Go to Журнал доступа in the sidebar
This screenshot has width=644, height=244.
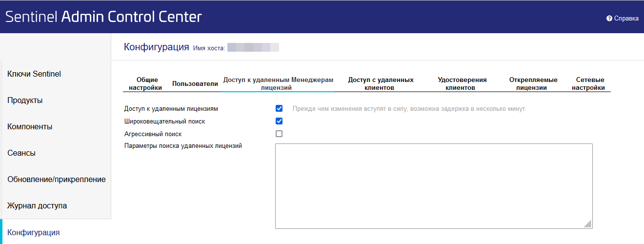[x=37, y=206]
